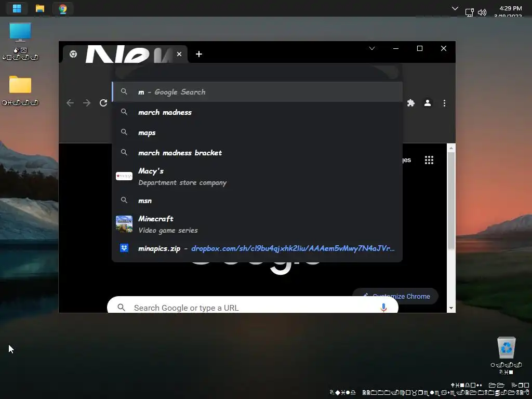Maximize the Chrome window

tap(420, 48)
